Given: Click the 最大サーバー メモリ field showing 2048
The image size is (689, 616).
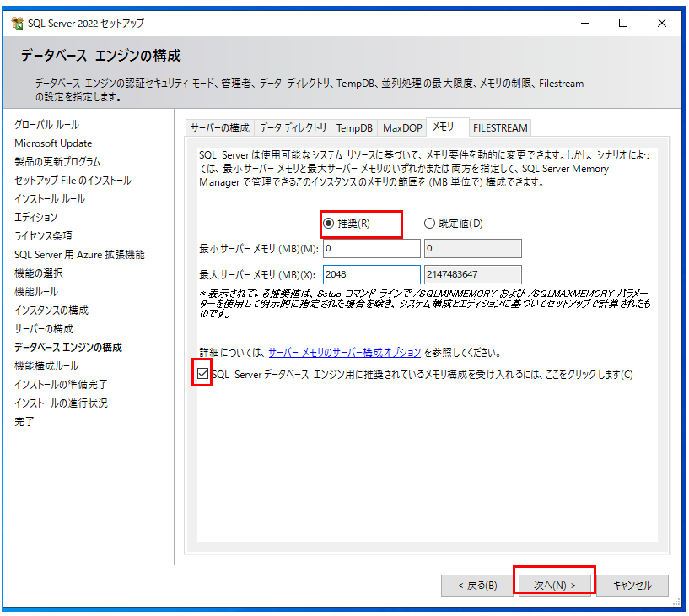Looking at the screenshot, I should click(x=371, y=275).
